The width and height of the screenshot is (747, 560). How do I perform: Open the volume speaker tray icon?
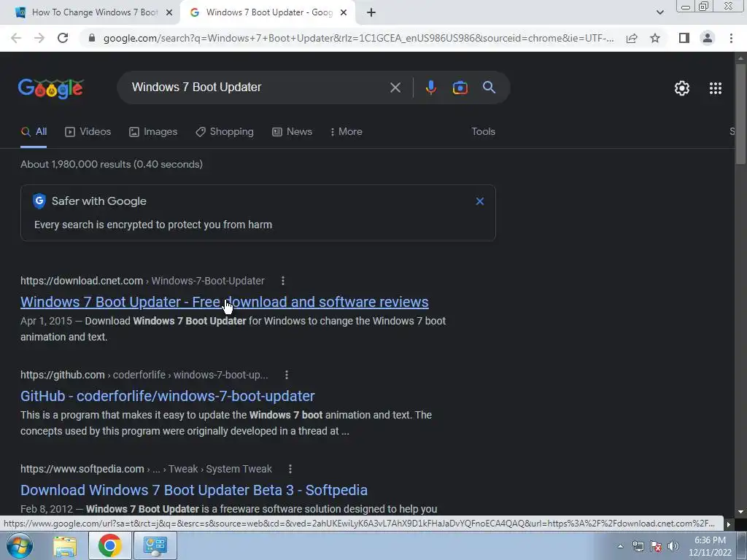tap(673, 546)
